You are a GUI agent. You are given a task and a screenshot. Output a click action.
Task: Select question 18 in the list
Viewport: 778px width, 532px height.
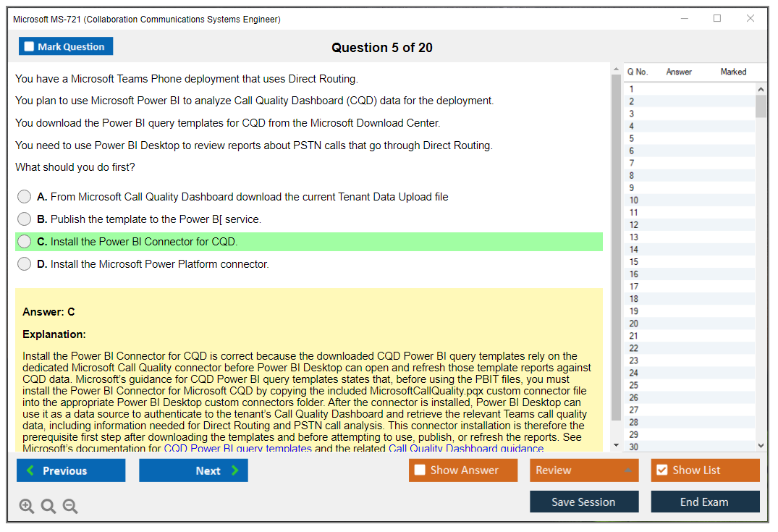pos(690,299)
